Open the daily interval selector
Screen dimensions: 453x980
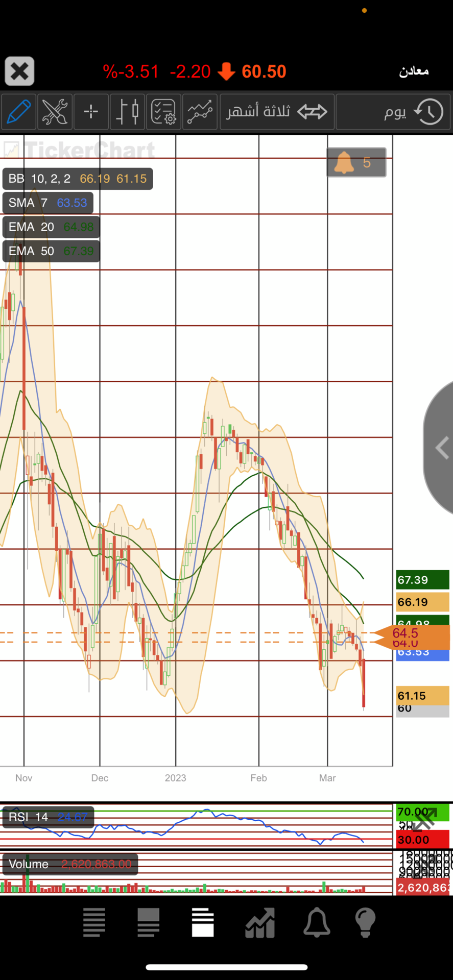[x=393, y=111]
